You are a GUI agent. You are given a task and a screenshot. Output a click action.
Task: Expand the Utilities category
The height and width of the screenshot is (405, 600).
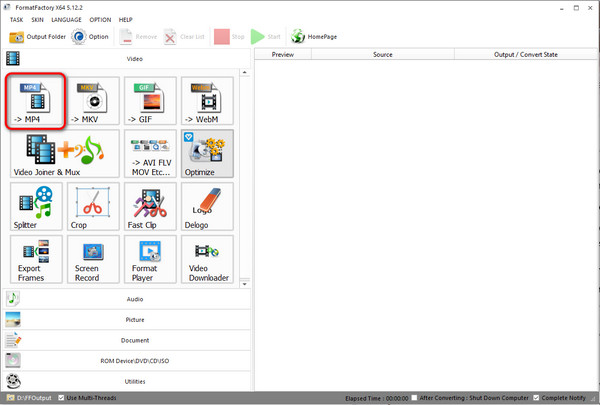click(x=127, y=381)
